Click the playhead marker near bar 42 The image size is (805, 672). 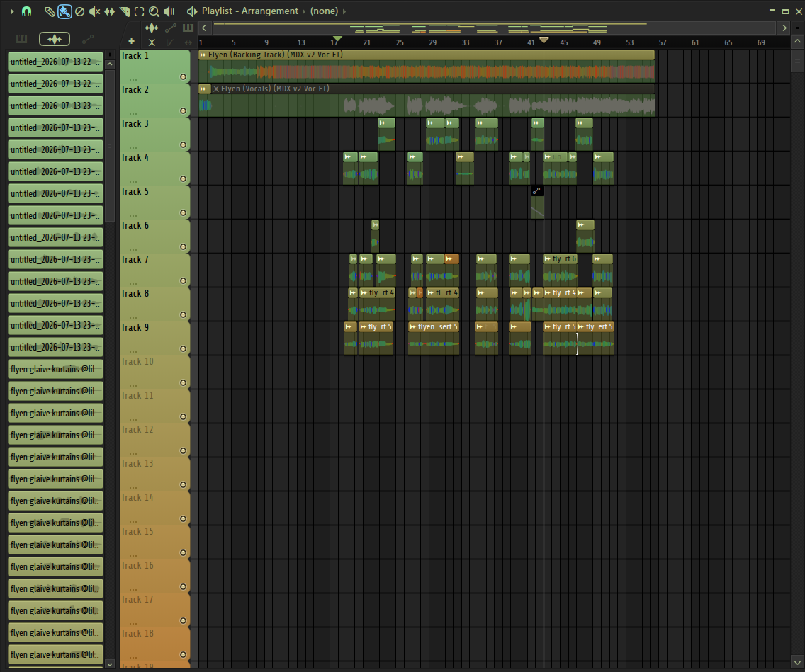point(544,40)
